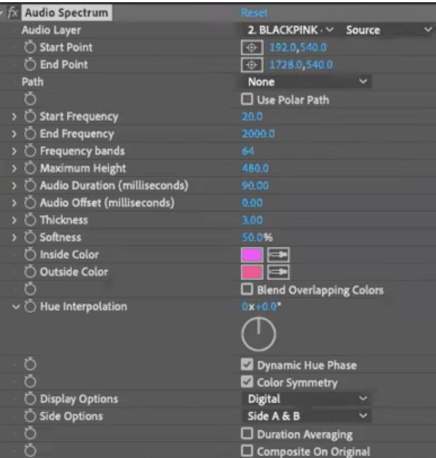Viewport: 436px width, 458px height.
Task: Toggle the Start Point stopwatch icon
Action: click(x=30, y=47)
